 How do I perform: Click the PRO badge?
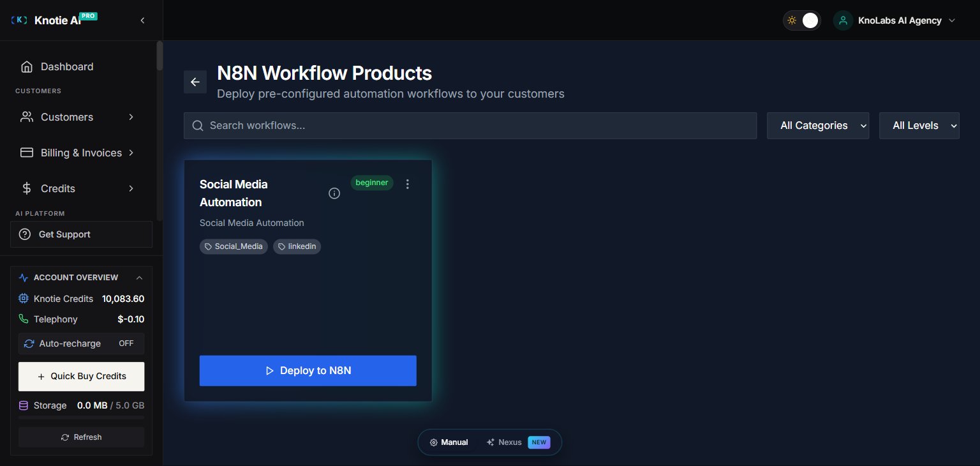click(x=89, y=16)
